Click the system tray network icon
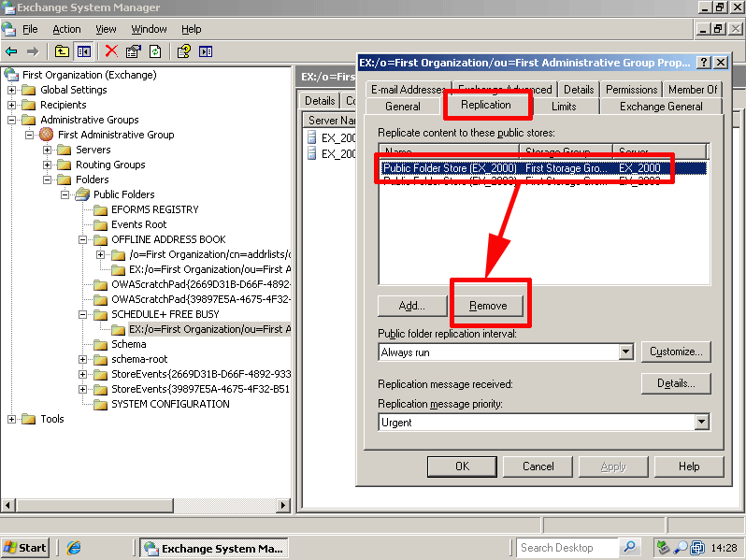This screenshot has width=746, height=560. coord(663,548)
